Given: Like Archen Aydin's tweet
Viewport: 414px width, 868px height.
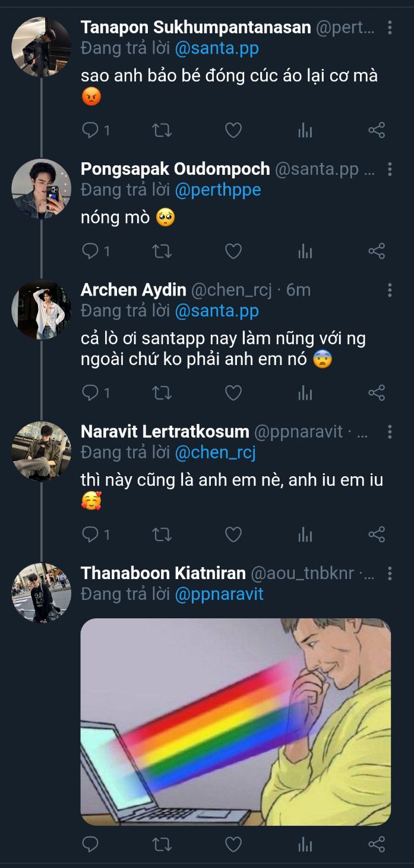Looking at the screenshot, I should 233,392.
